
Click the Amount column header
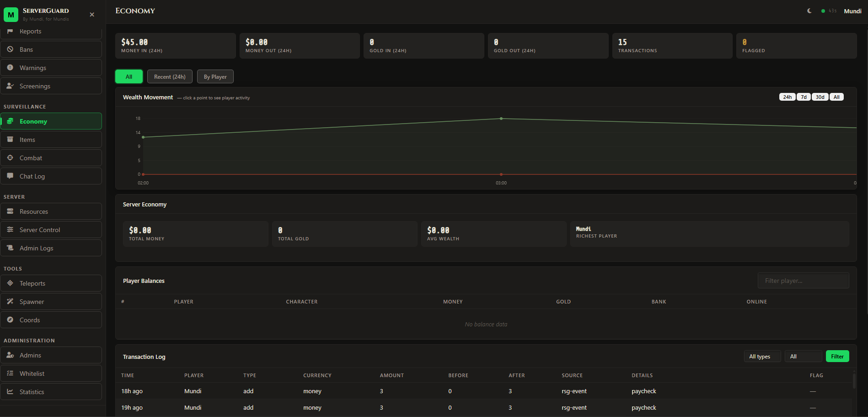[x=392, y=375]
